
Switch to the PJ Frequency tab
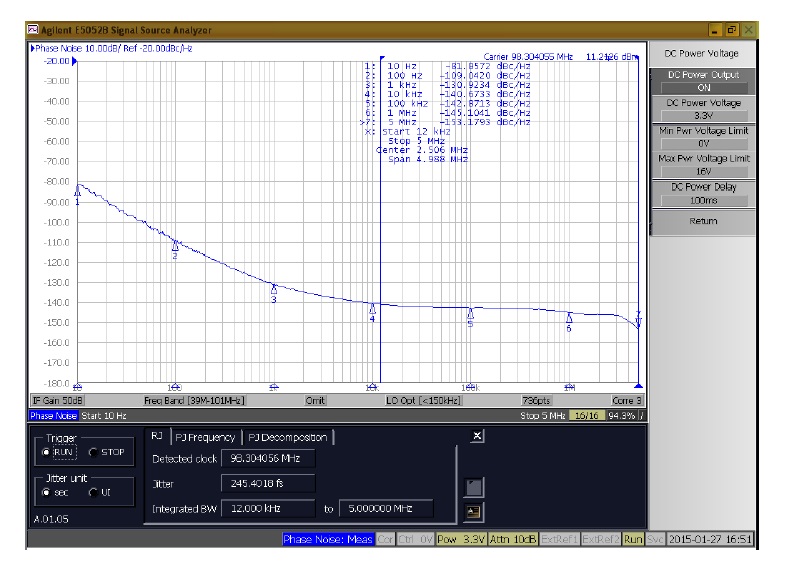[x=204, y=437]
